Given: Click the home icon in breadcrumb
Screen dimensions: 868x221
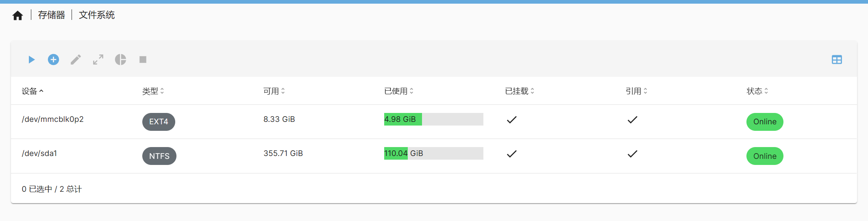Looking at the screenshot, I should tap(17, 15).
